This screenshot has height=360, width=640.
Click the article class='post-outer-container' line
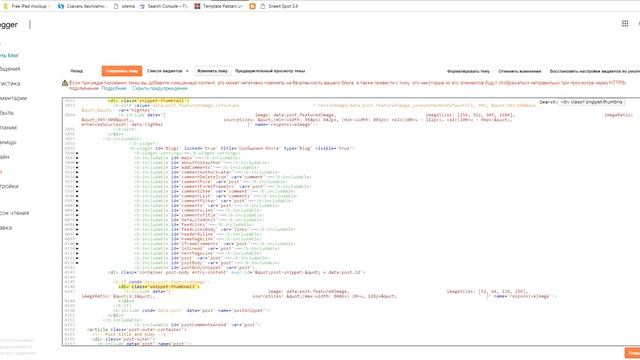tap(137, 329)
